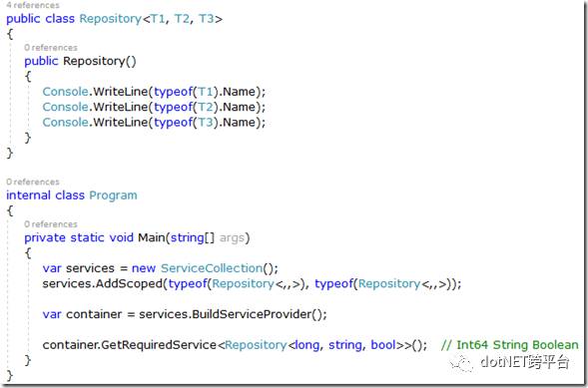
Task: Click the Name property on the typeof(T3) line
Action: click(240, 122)
